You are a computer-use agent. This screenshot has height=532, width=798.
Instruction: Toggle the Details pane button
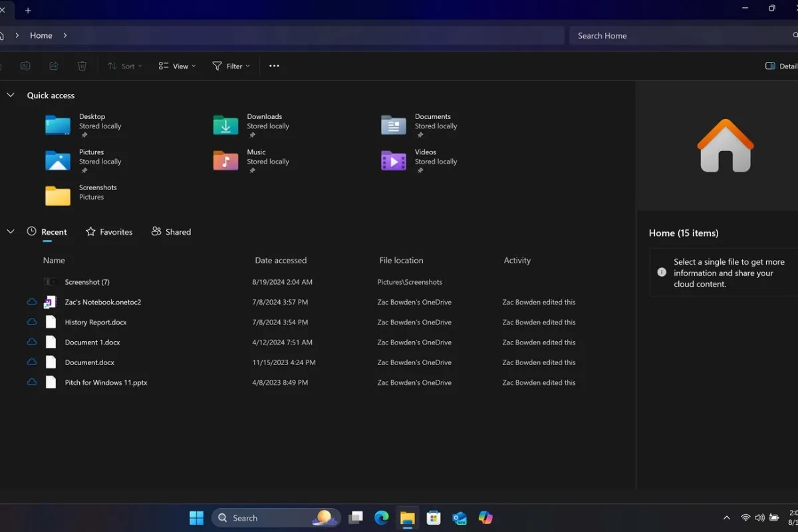click(780, 66)
